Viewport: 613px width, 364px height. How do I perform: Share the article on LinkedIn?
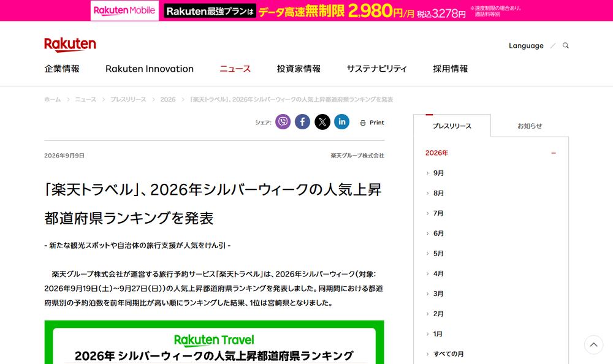pyautogui.click(x=341, y=122)
